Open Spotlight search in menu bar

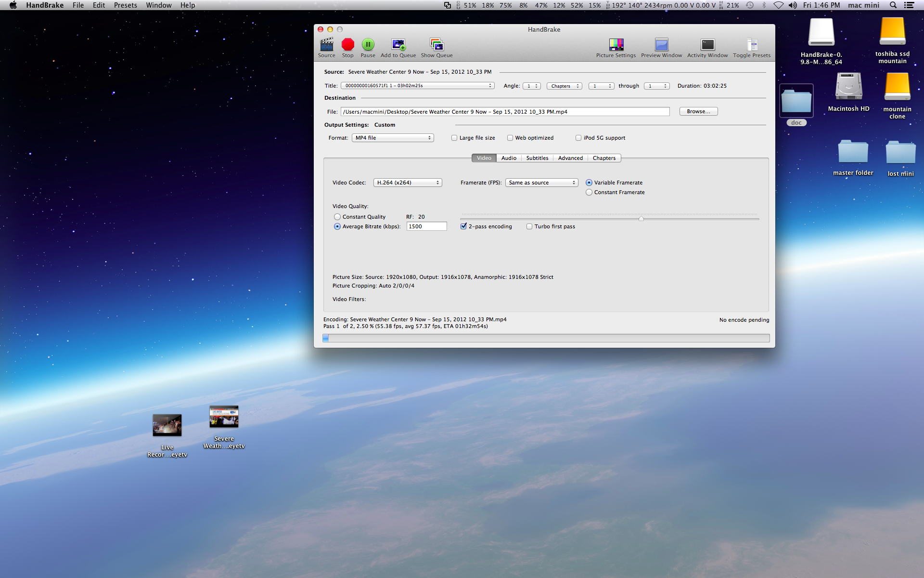coord(893,5)
